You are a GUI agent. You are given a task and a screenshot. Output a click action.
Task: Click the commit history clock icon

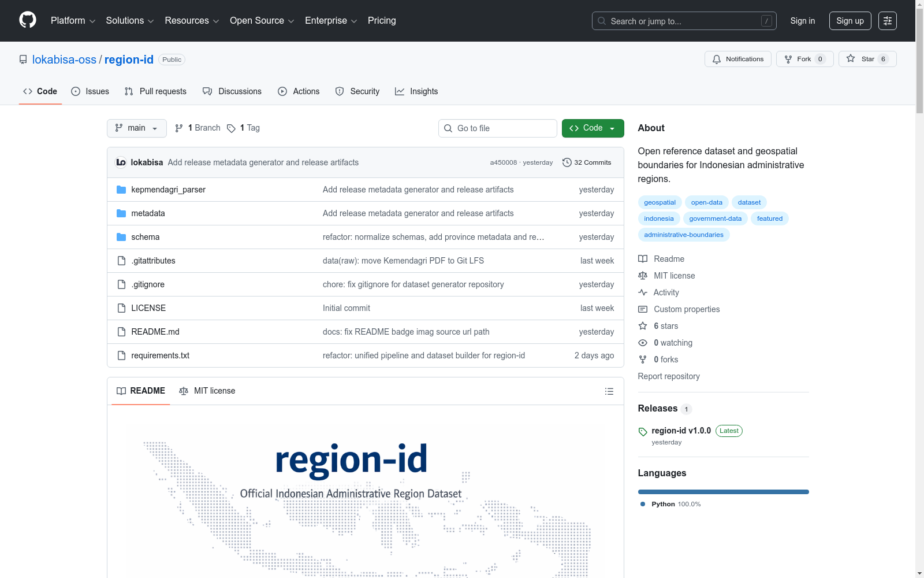click(567, 162)
